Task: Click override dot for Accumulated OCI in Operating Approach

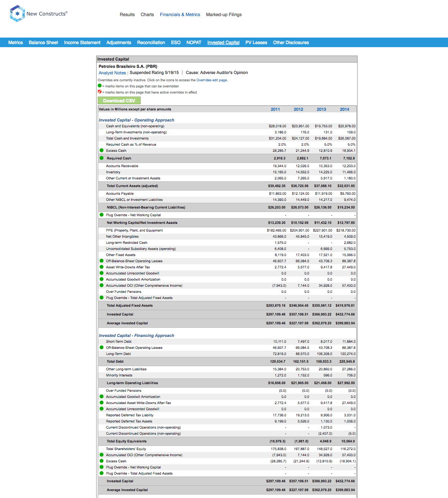Action: click(102, 285)
